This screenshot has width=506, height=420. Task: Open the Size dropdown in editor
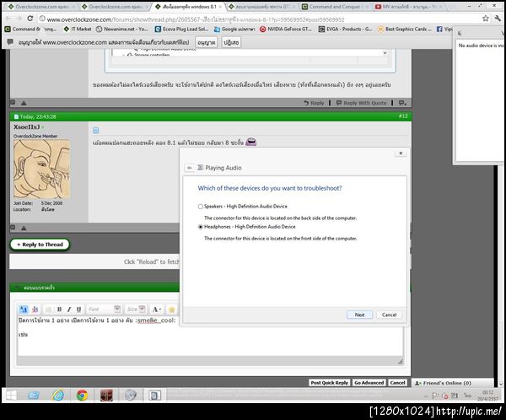(x=136, y=310)
